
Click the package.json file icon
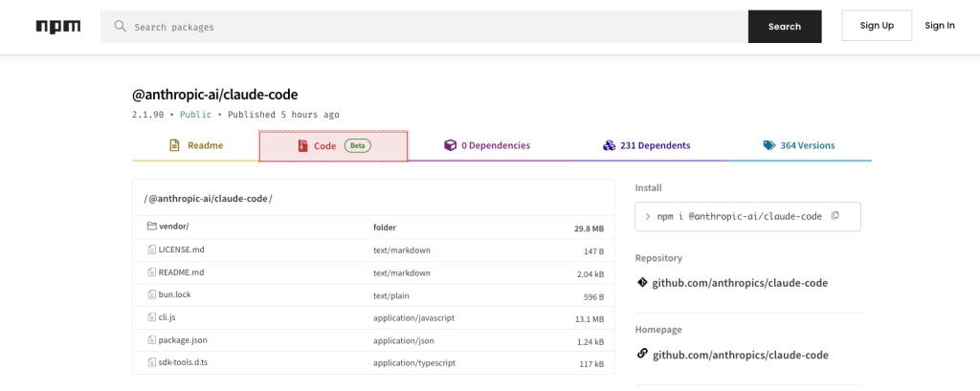click(x=151, y=340)
